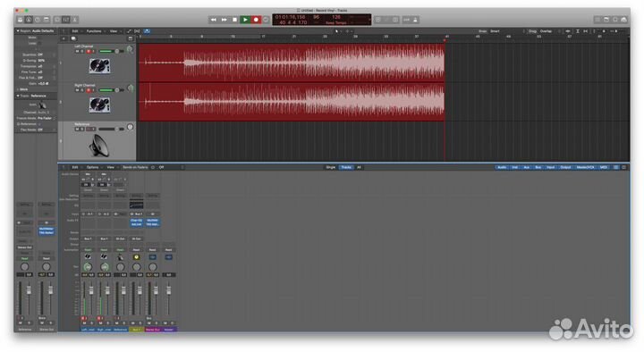The width and height of the screenshot is (644, 352).
Task: Mute the Right Channel track
Action: pos(77,90)
